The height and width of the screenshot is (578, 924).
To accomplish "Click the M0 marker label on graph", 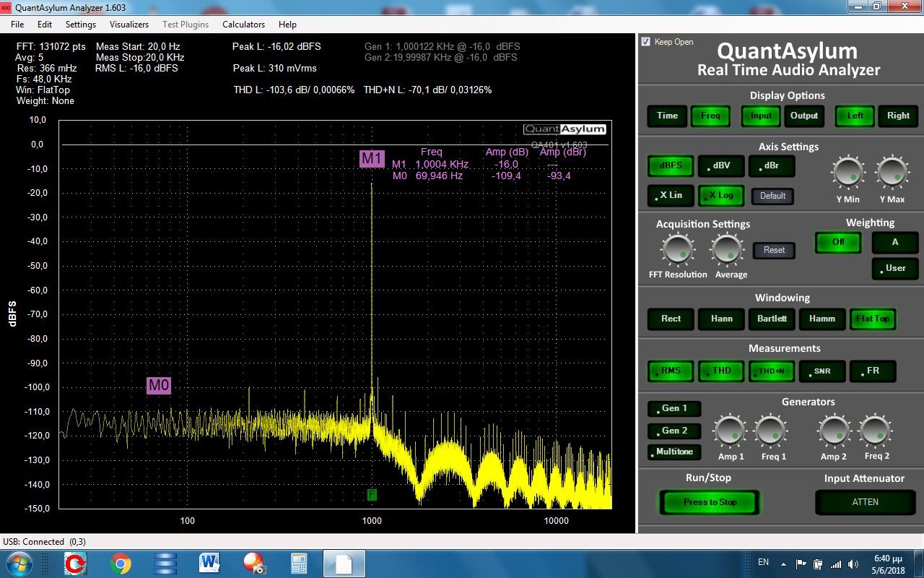I will [x=159, y=385].
